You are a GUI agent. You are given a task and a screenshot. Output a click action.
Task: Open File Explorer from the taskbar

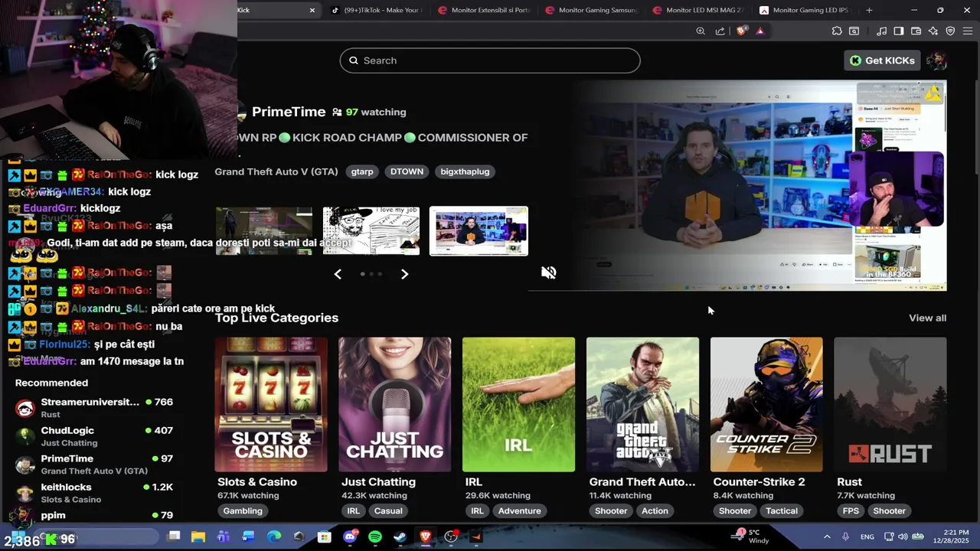198,536
